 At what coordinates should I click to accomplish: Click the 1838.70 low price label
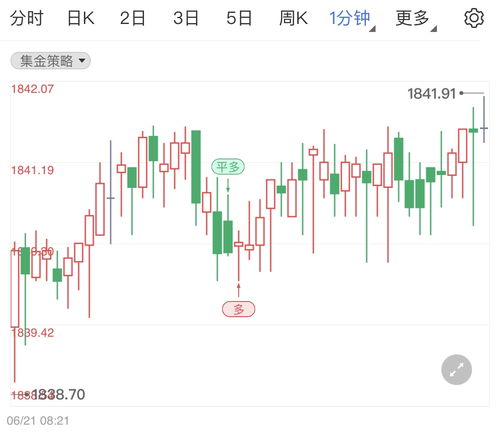click(58, 395)
